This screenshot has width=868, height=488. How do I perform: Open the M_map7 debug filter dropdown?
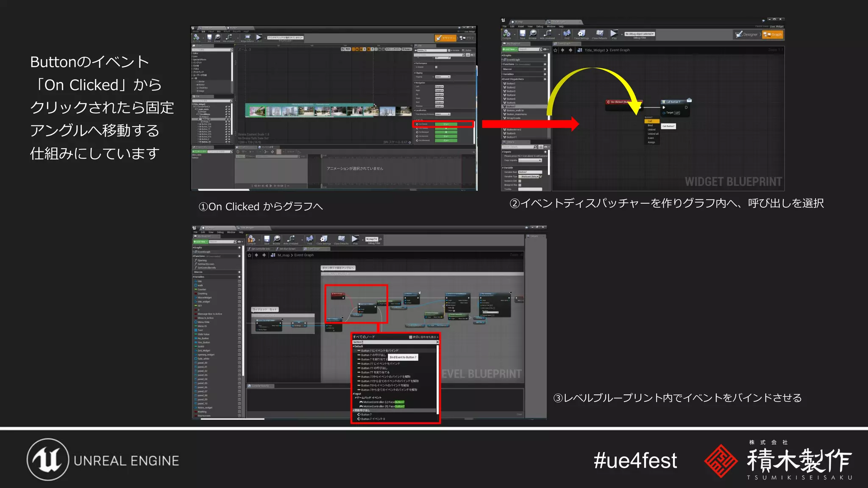point(372,239)
